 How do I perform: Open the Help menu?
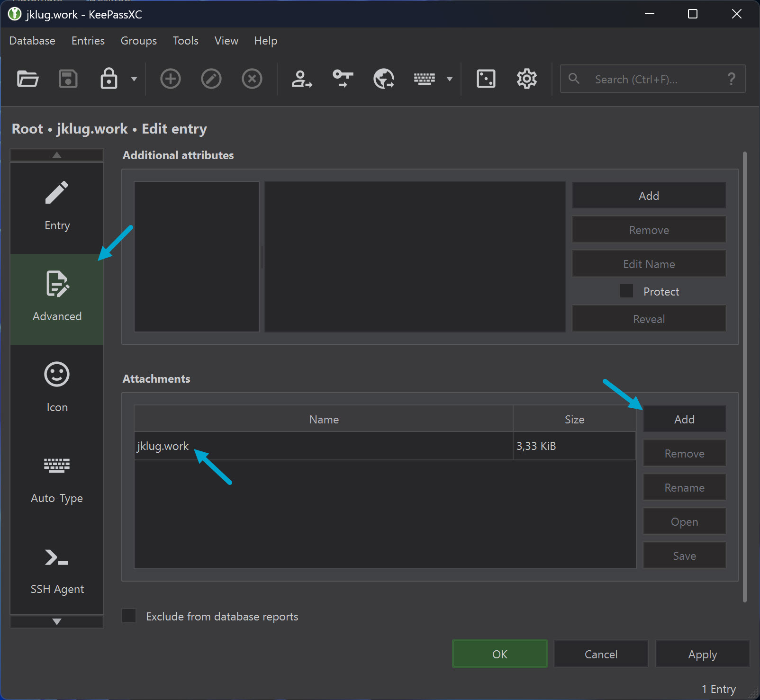(266, 41)
